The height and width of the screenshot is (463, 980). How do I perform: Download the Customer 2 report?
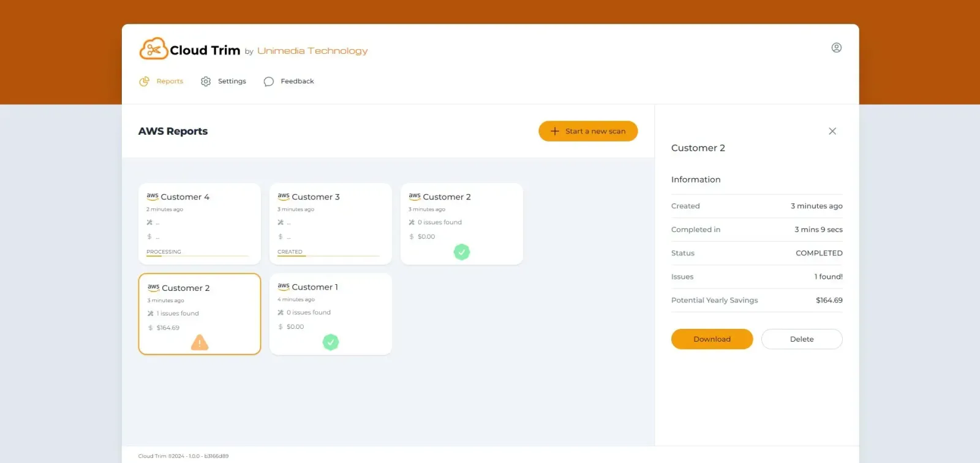click(712, 339)
